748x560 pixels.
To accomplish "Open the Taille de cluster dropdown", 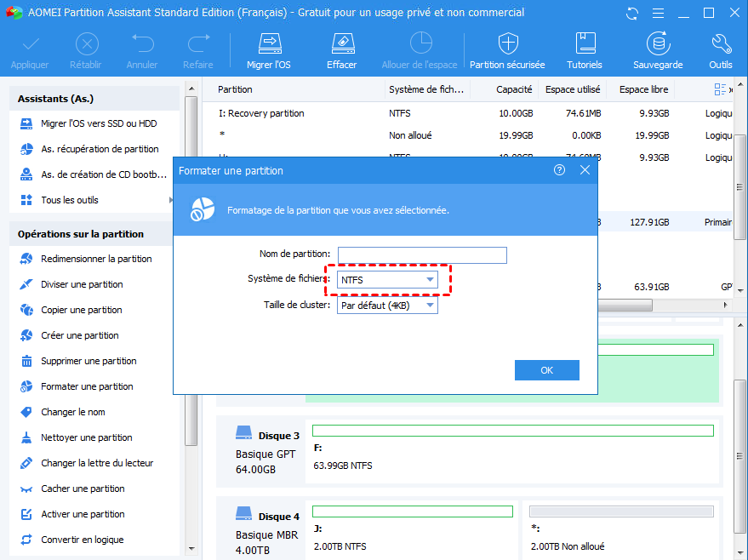I will tap(387, 306).
